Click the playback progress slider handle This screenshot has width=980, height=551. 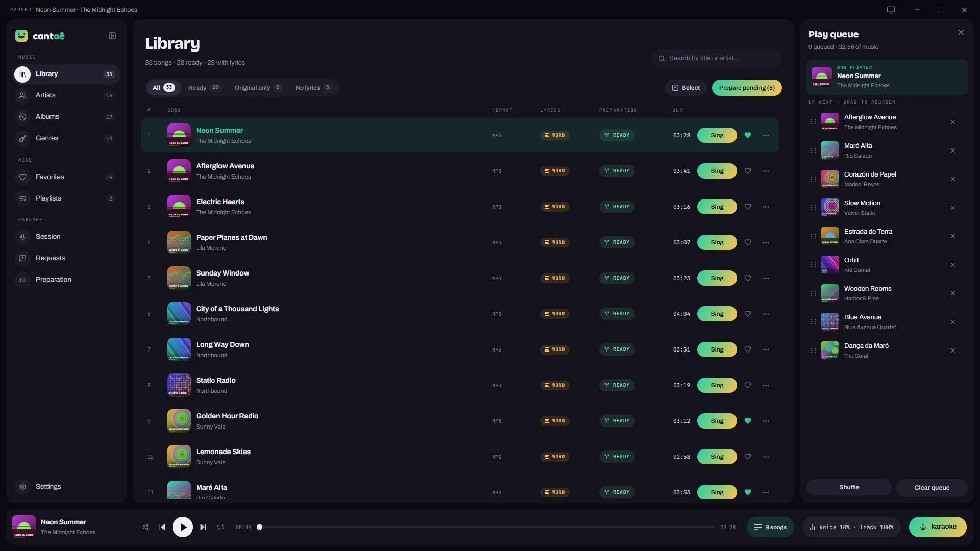259,527
